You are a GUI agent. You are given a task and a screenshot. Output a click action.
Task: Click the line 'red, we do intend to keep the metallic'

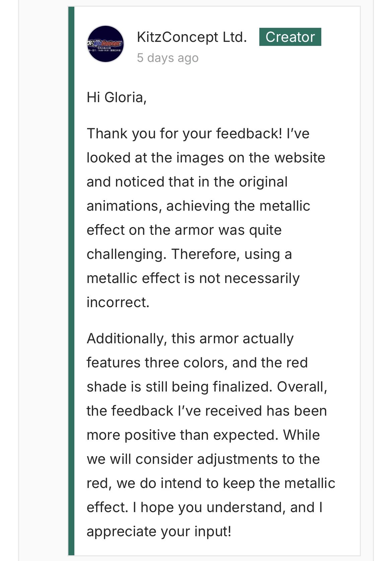(x=211, y=483)
